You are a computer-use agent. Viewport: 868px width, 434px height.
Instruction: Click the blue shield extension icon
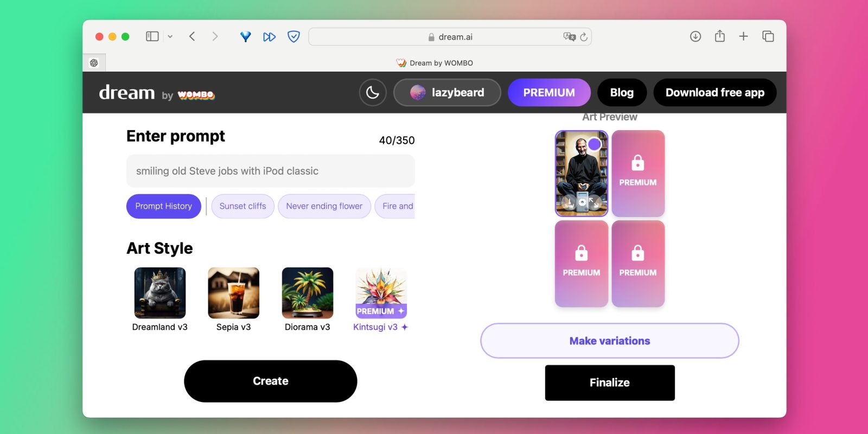[x=293, y=36]
